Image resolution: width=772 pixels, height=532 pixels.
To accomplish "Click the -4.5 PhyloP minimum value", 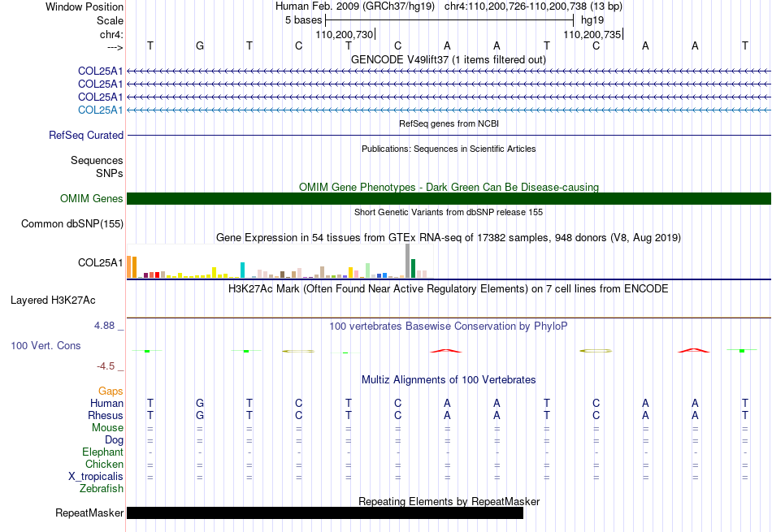I will (106, 365).
